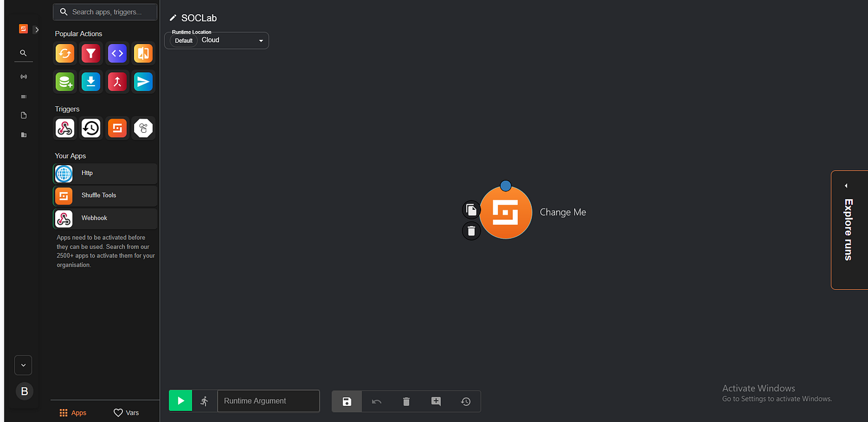Click the pencil edit icon beside SOCLab
Viewport: 868px width, 422px height.
coord(173,18)
